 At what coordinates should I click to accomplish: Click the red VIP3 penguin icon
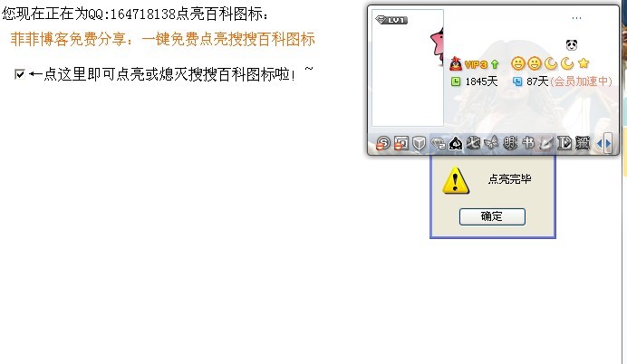[456, 64]
